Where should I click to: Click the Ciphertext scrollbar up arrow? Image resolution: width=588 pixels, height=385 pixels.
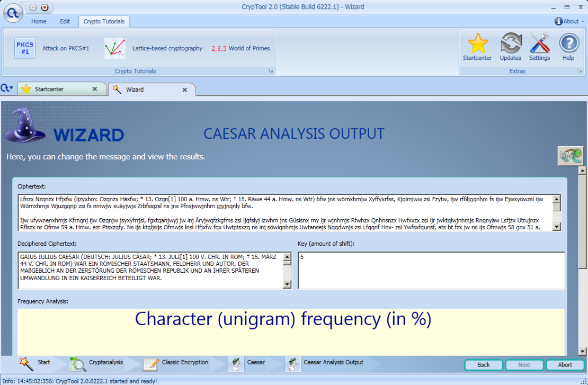pos(557,199)
